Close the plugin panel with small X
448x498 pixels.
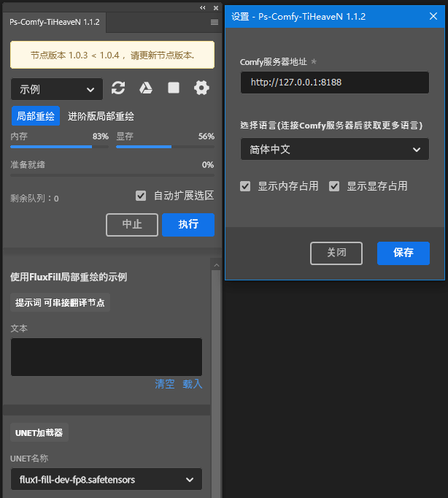[216, 7]
